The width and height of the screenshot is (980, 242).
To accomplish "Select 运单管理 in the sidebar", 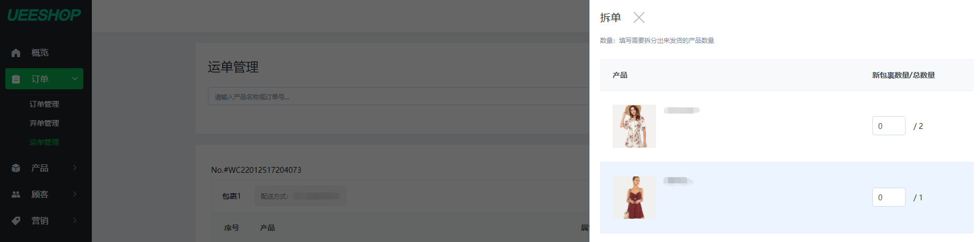I will pos(44,142).
